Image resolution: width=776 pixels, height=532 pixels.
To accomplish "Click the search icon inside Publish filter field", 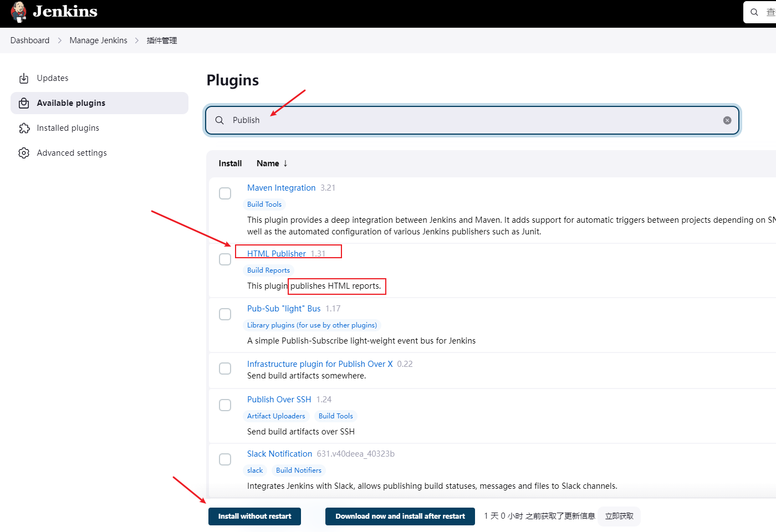I will click(219, 120).
